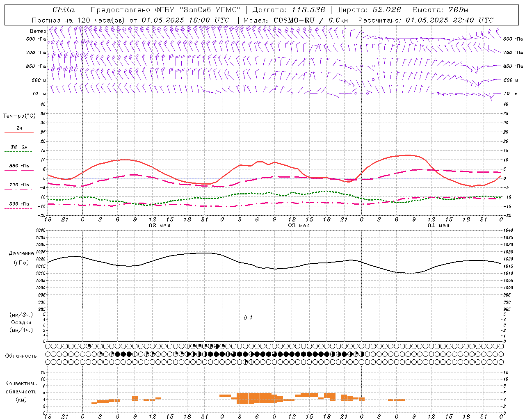Image resolution: width=525 pixels, height=420 pixels.
Task: Select the model name "COSMO-RU / 6.6км"
Action: coord(311,20)
